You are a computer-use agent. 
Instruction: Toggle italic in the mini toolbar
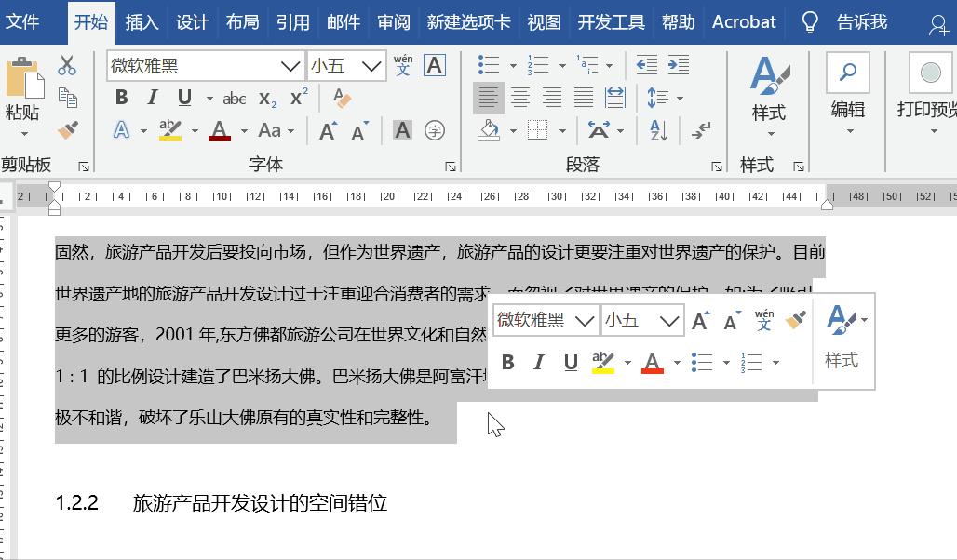pos(538,363)
